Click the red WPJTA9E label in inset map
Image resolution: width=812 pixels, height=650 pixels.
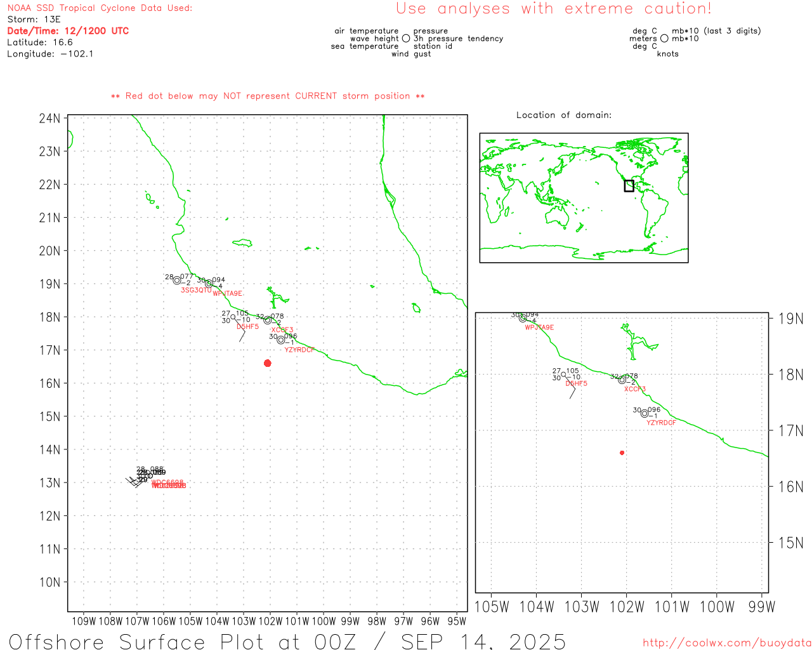click(x=539, y=328)
